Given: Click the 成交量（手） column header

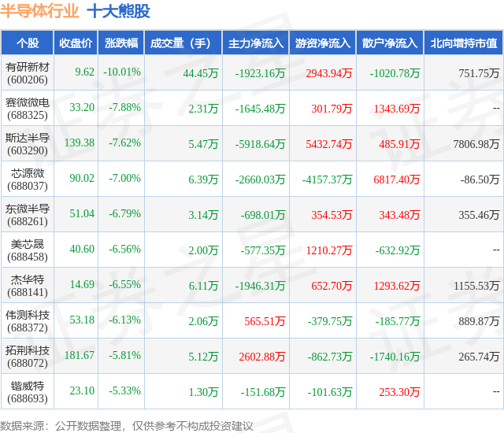Looking at the screenshot, I should (x=183, y=43).
